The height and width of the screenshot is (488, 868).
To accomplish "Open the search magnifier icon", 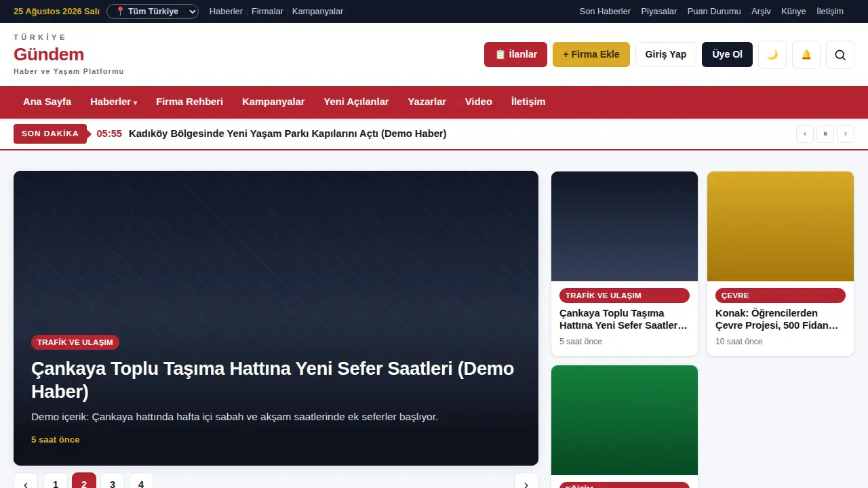I will click(x=840, y=55).
